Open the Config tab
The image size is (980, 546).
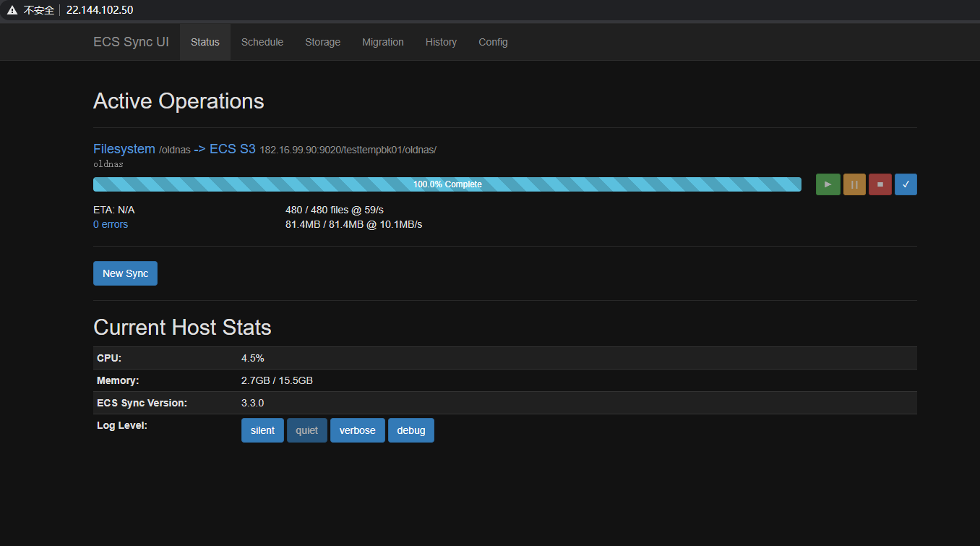(493, 42)
